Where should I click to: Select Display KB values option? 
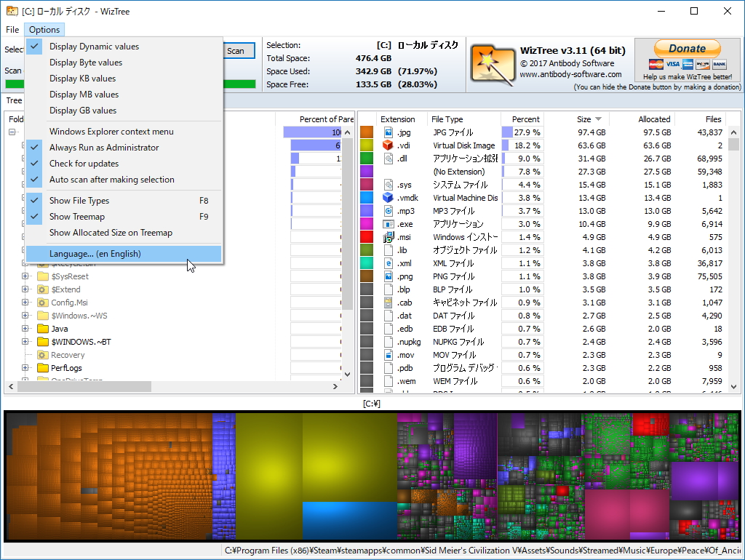tap(124, 79)
